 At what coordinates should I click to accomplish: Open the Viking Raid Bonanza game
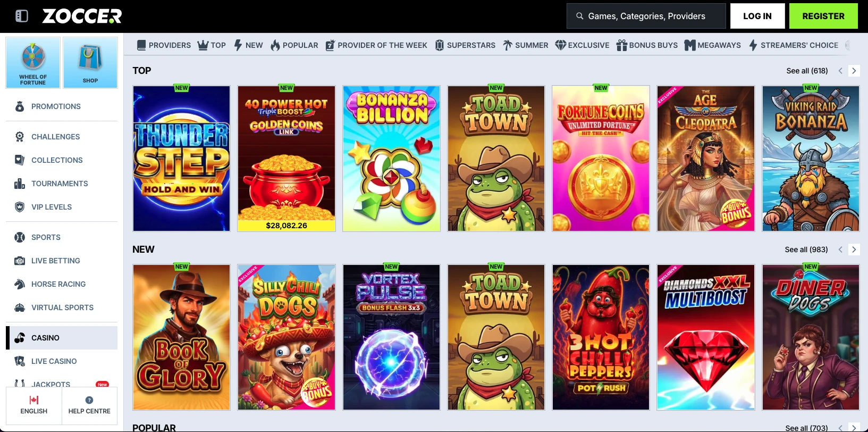click(811, 159)
